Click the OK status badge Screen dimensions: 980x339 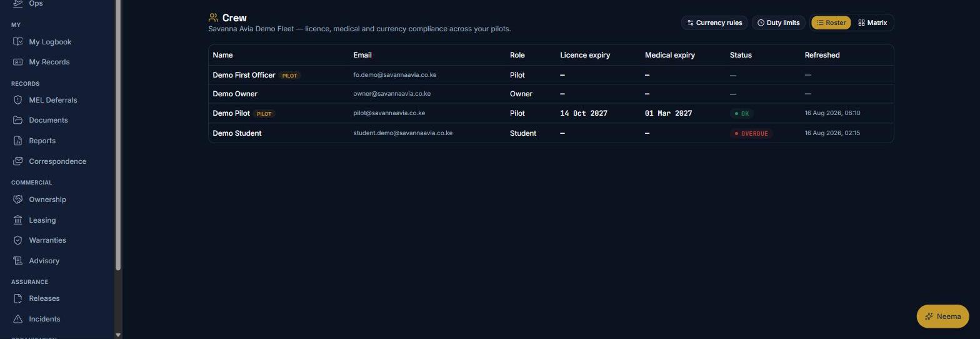pyautogui.click(x=742, y=114)
